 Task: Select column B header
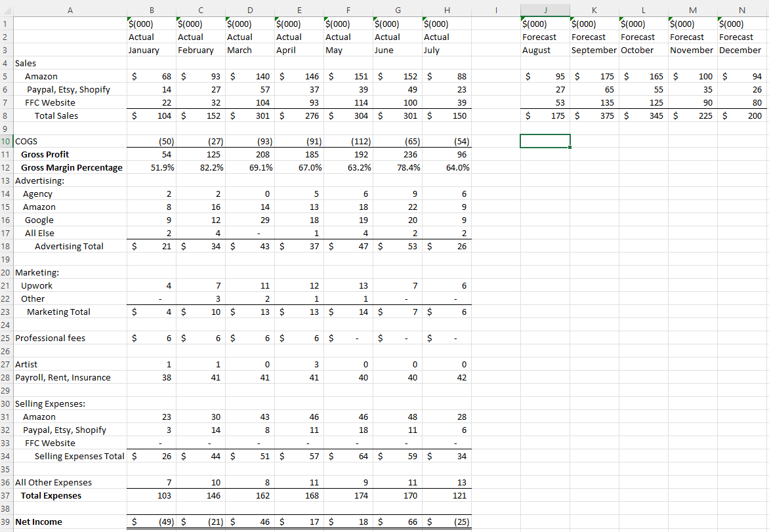pos(152,10)
